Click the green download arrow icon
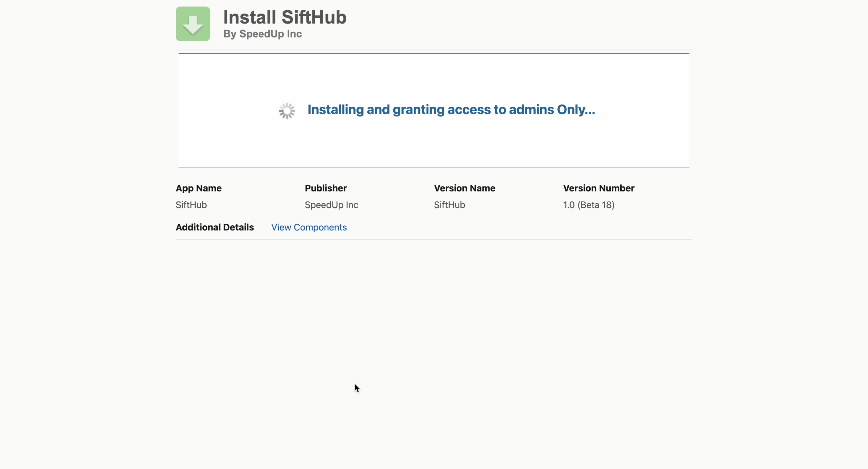Image resolution: width=868 pixels, height=469 pixels. [193, 24]
